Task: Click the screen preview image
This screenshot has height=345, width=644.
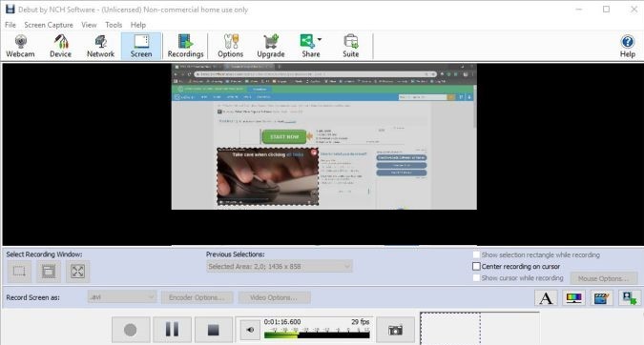Action: click(x=324, y=136)
